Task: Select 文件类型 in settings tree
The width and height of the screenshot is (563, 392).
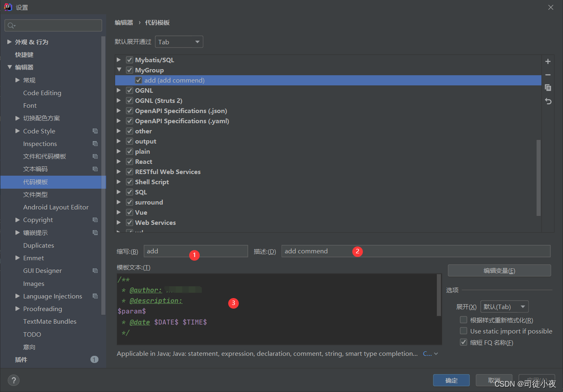Action: [x=35, y=194]
